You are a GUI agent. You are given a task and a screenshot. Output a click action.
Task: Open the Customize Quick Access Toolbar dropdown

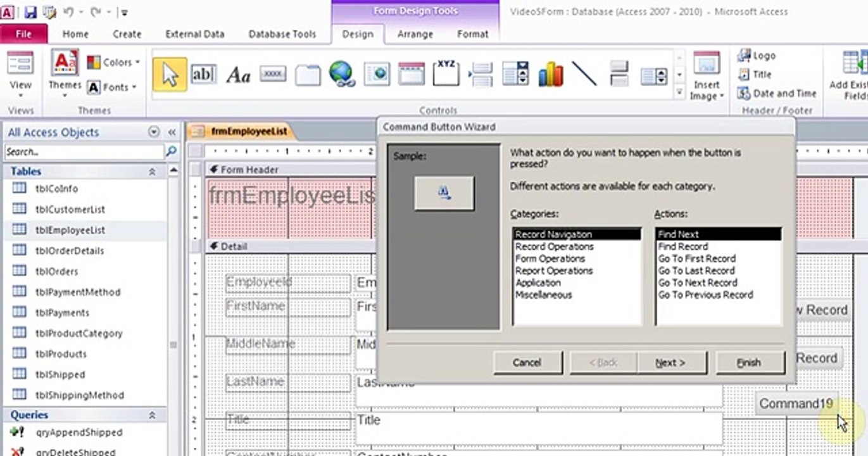coord(124,13)
